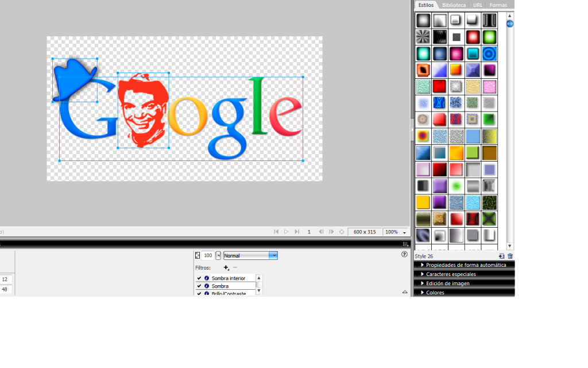588x368 pixels.
Task: Jump to the last frame
Action: (297, 232)
